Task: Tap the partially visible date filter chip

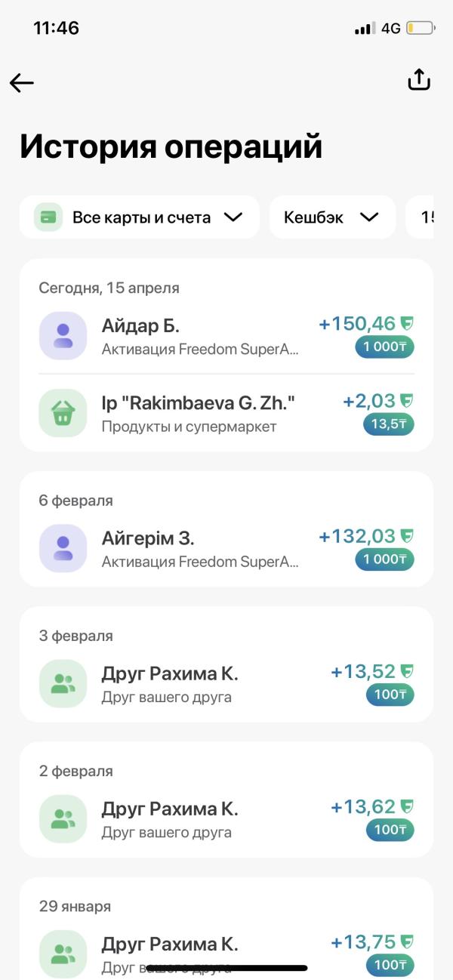Action: tap(424, 217)
